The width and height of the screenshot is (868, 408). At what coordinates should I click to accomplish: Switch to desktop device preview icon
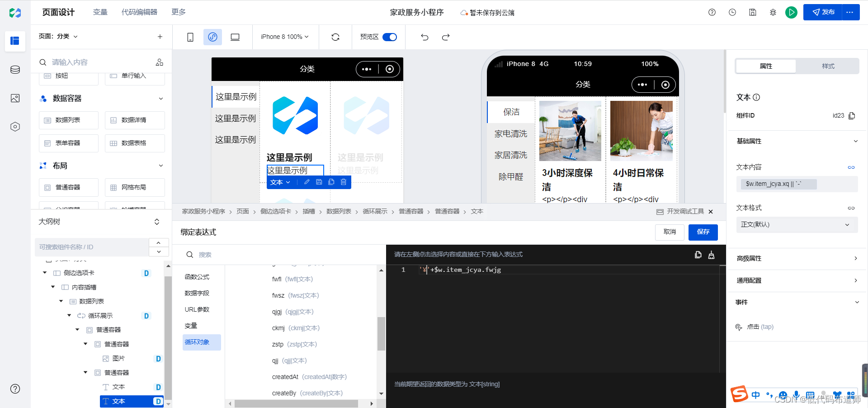(235, 37)
